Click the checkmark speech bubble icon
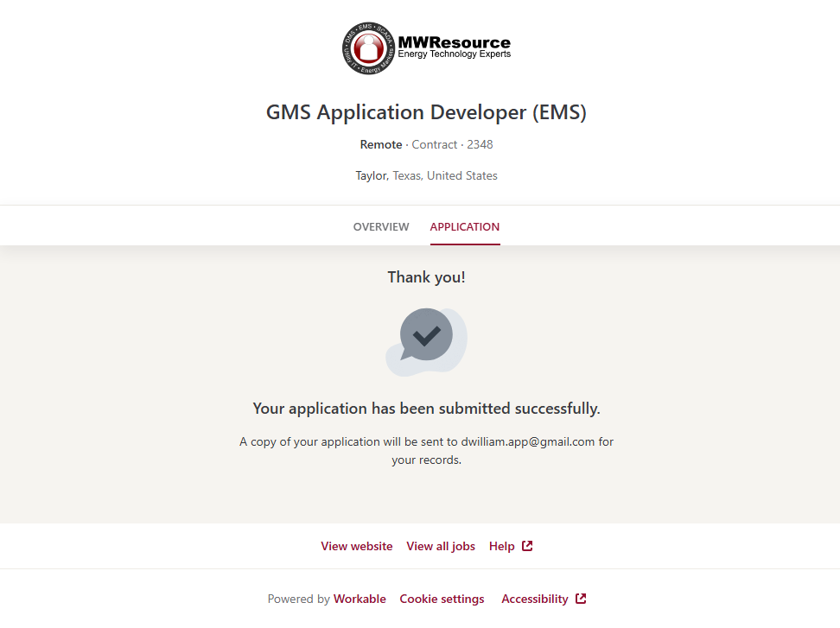The image size is (840, 628). [x=426, y=341]
